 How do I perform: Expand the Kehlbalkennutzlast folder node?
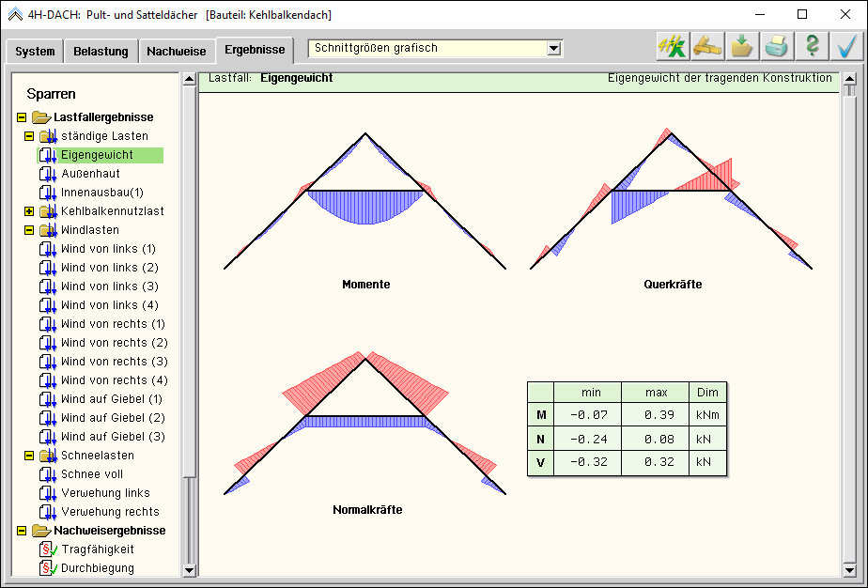(29, 211)
